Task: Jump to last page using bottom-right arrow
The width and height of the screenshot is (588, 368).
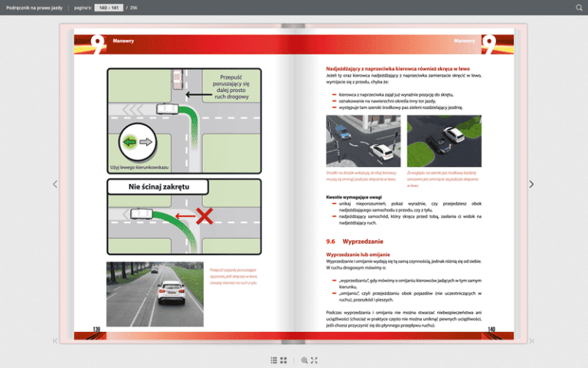Action: pos(531,340)
